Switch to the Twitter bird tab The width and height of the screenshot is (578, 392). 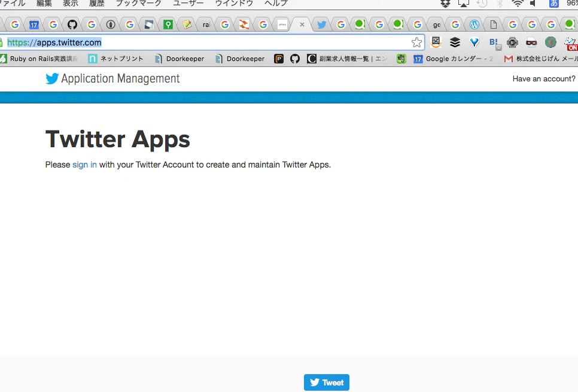tap(321, 25)
